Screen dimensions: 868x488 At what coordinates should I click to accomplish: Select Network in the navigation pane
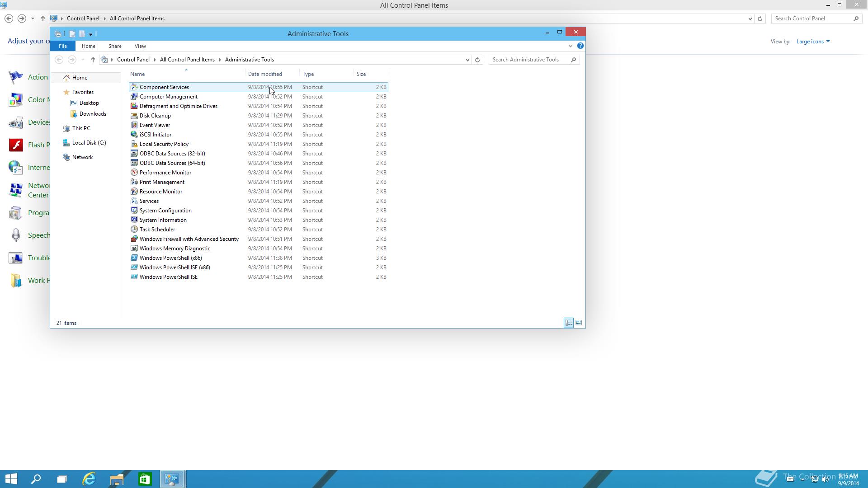pos(82,157)
